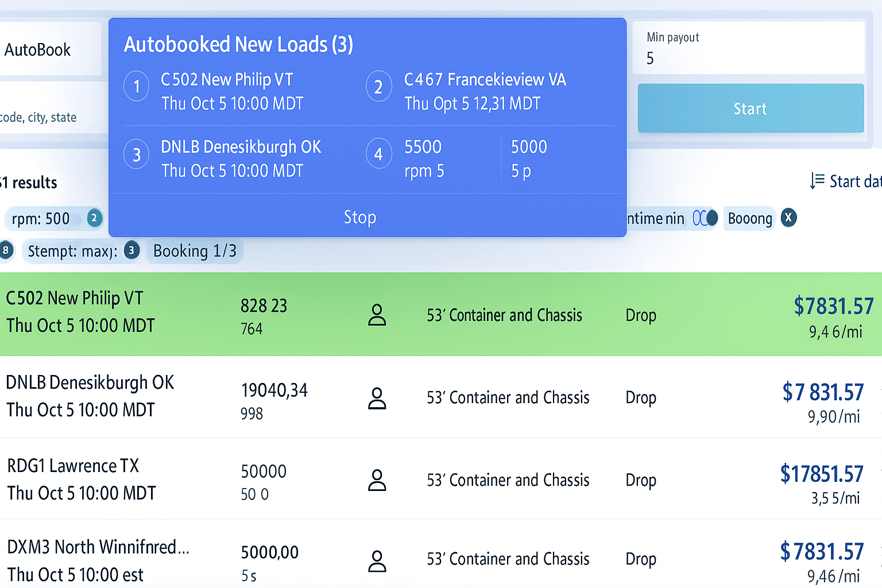Click the driver icon on C502 New Philip row
This screenshot has height=588, width=882.
377,315
